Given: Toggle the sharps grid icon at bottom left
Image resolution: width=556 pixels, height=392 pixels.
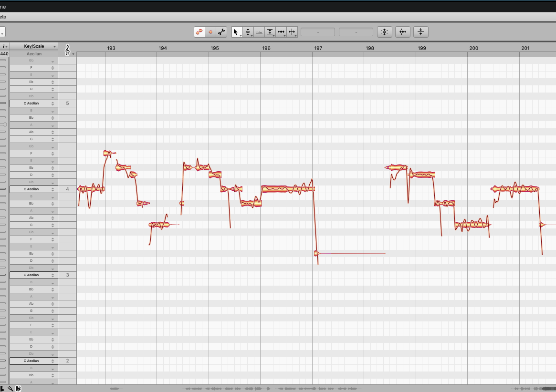Looking at the screenshot, I should click(18, 389).
